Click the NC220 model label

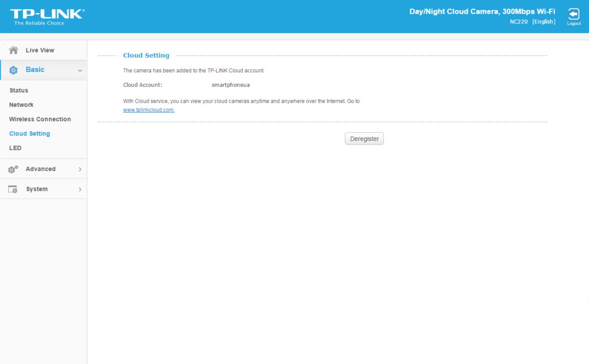518,22
